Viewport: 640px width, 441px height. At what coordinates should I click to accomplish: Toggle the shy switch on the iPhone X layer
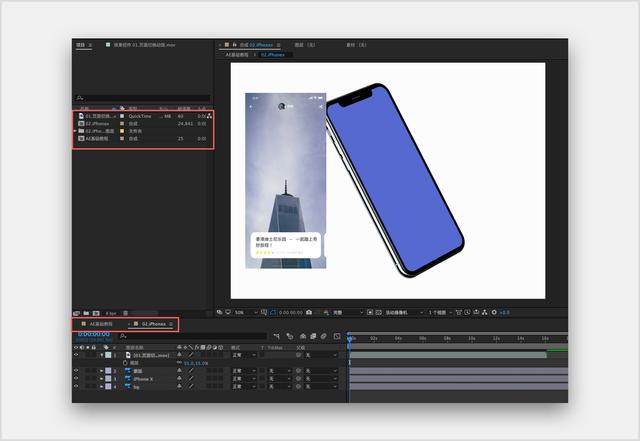coord(180,379)
